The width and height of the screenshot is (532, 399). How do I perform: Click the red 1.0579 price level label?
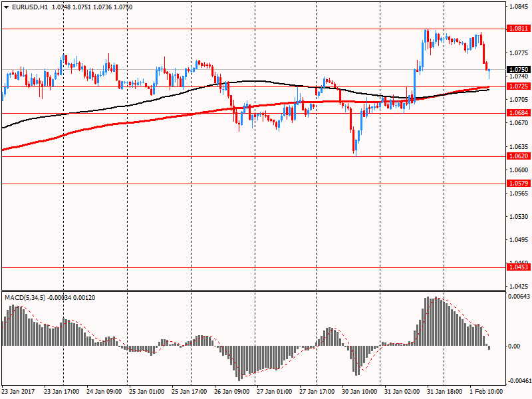click(x=518, y=183)
